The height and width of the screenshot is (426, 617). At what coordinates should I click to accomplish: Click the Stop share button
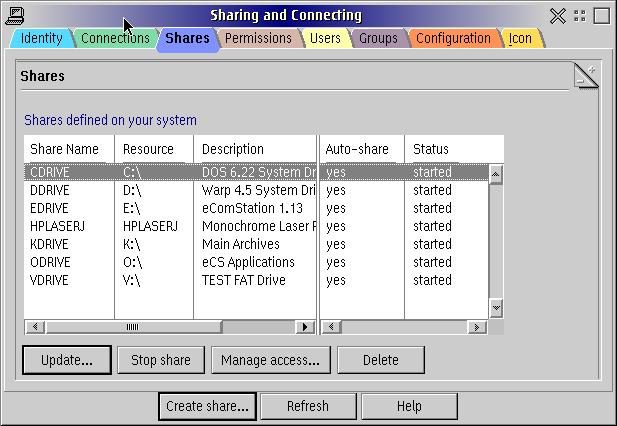click(160, 360)
